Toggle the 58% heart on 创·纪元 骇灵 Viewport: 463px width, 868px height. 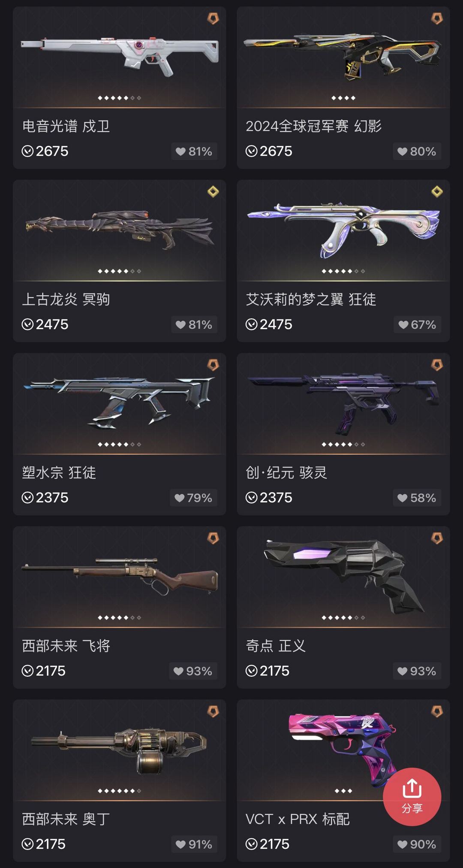[x=417, y=498]
